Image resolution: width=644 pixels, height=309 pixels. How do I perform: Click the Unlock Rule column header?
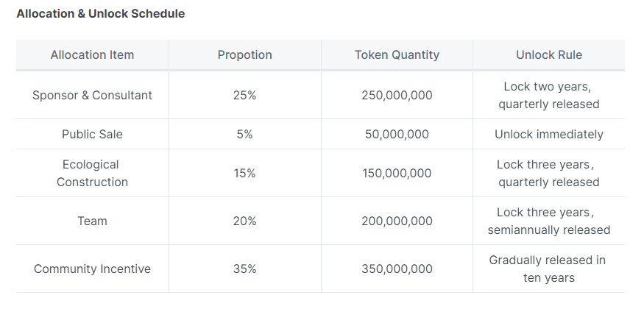tap(548, 55)
